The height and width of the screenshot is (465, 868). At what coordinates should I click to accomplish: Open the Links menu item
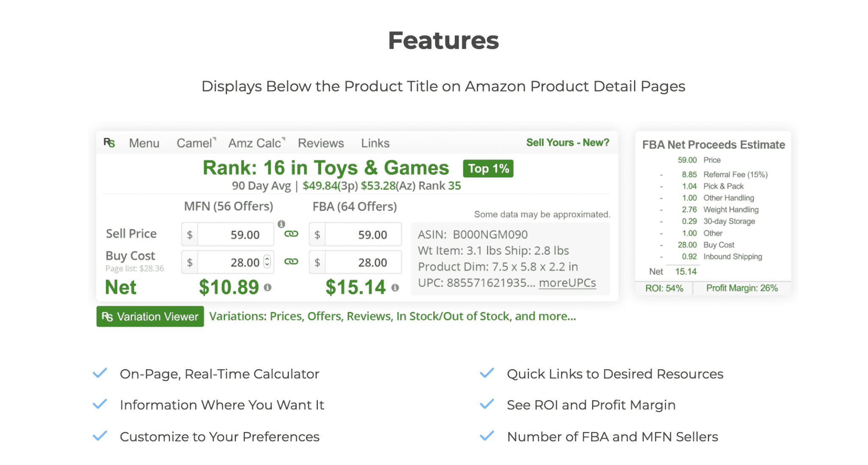point(375,143)
